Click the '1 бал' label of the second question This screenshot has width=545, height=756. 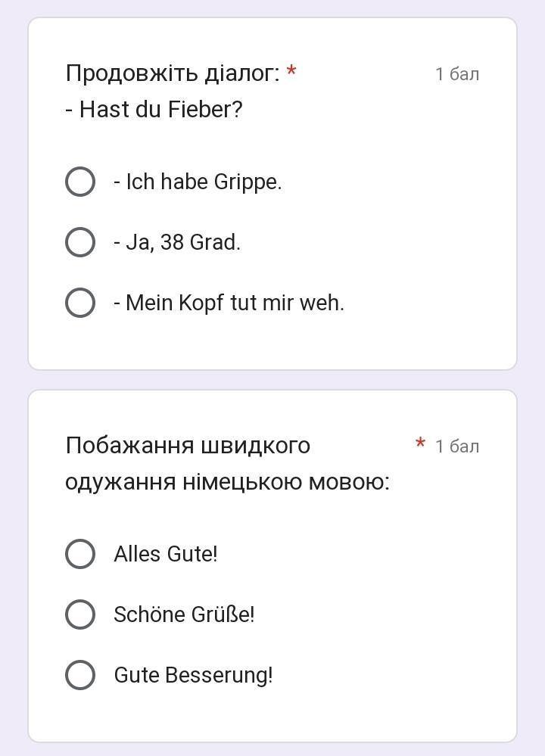(457, 446)
